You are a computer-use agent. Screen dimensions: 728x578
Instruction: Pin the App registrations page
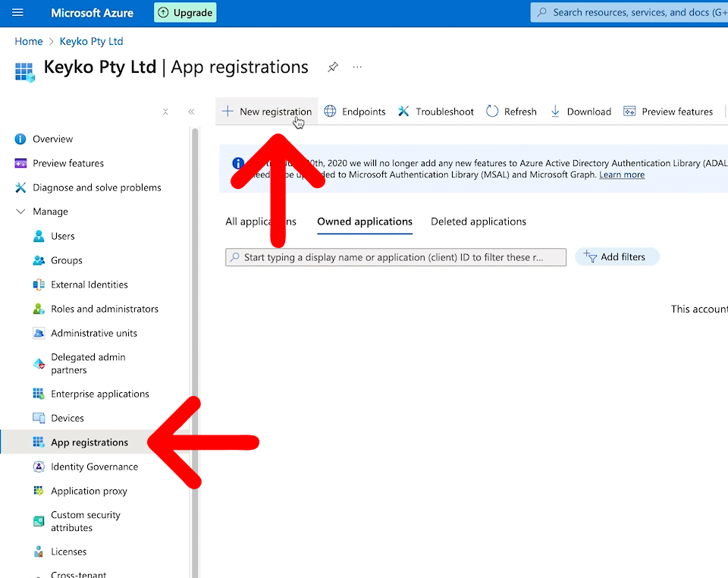pyautogui.click(x=332, y=67)
